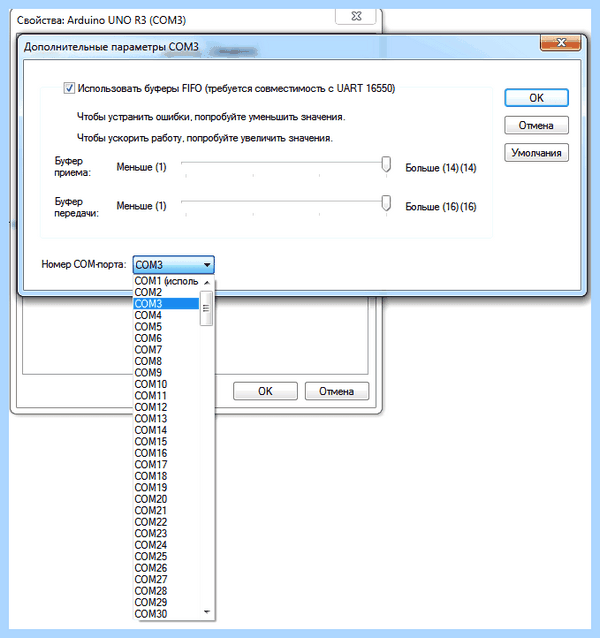
Task: Select COM26 from the port list
Action: click(166, 568)
